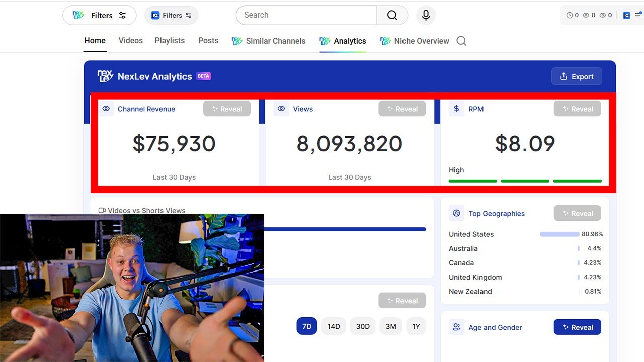Switch to the Home tab

tap(95, 41)
